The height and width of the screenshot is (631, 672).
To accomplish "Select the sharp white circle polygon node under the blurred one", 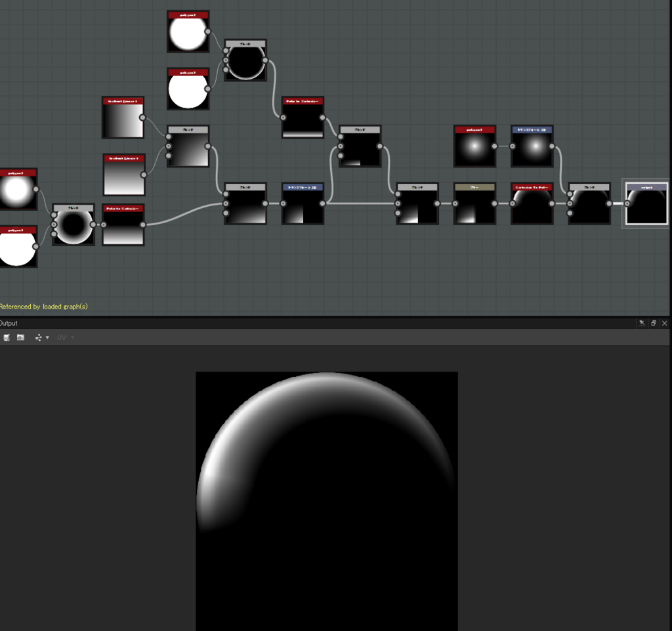I will coord(188,89).
